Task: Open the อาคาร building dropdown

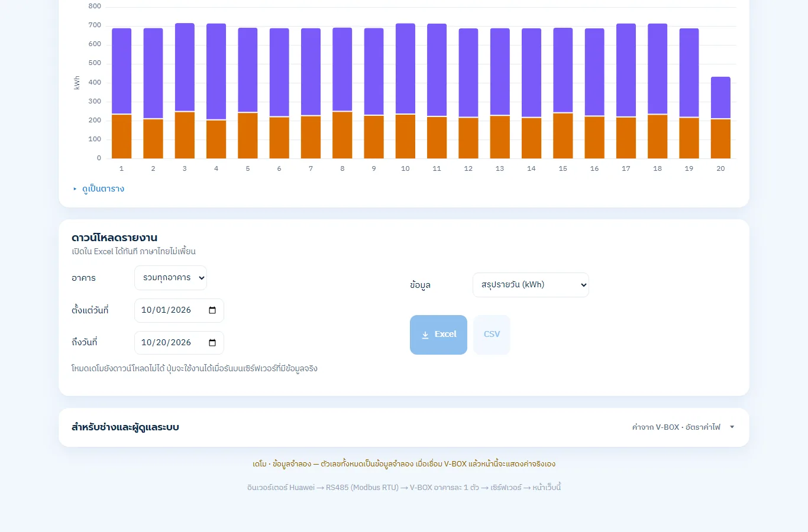Action: 170,278
